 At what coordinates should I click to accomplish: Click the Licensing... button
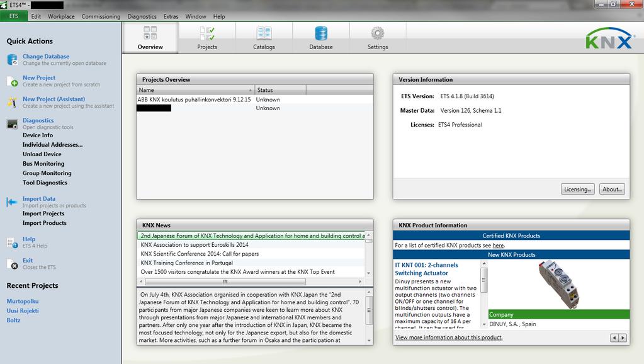577,189
